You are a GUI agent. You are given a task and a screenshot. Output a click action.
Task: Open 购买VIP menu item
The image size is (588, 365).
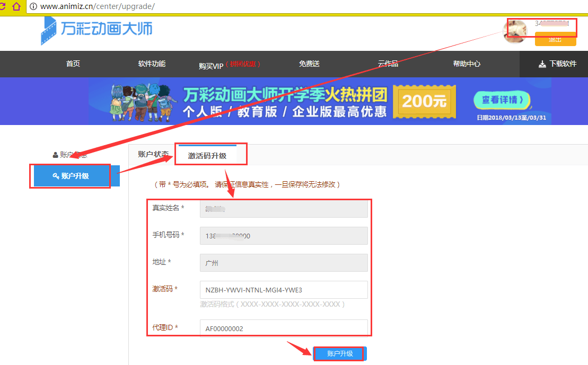pos(230,65)
